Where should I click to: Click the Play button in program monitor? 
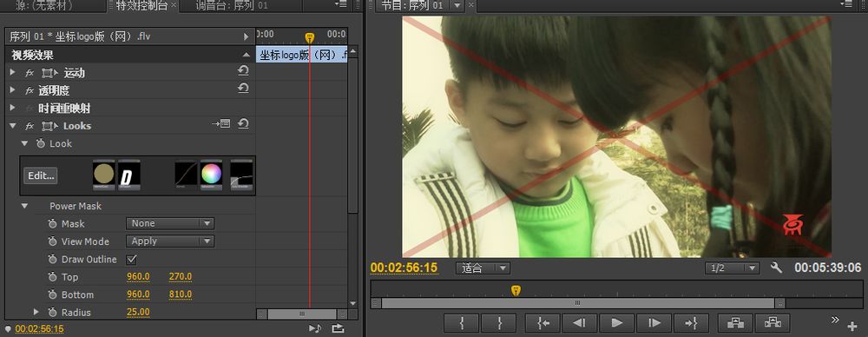click(616, 322)
